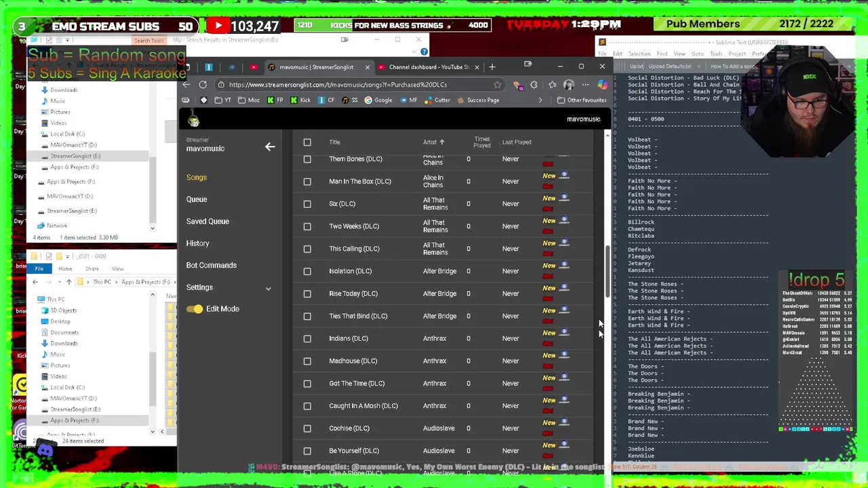Add this page to favourites with the star icon
This screenshot has width=868, height=488.
(x=498, y=85)
